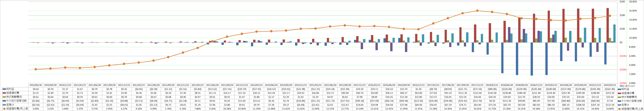
Task: Click the 2020/03/31 red depreciation bar
Action: tap(608, 25)
